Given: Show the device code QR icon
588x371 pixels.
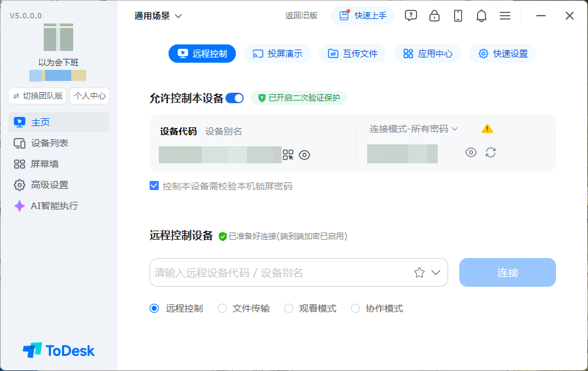Looking at the screenshot, I should pyautogui.click(x=288, y=155).
